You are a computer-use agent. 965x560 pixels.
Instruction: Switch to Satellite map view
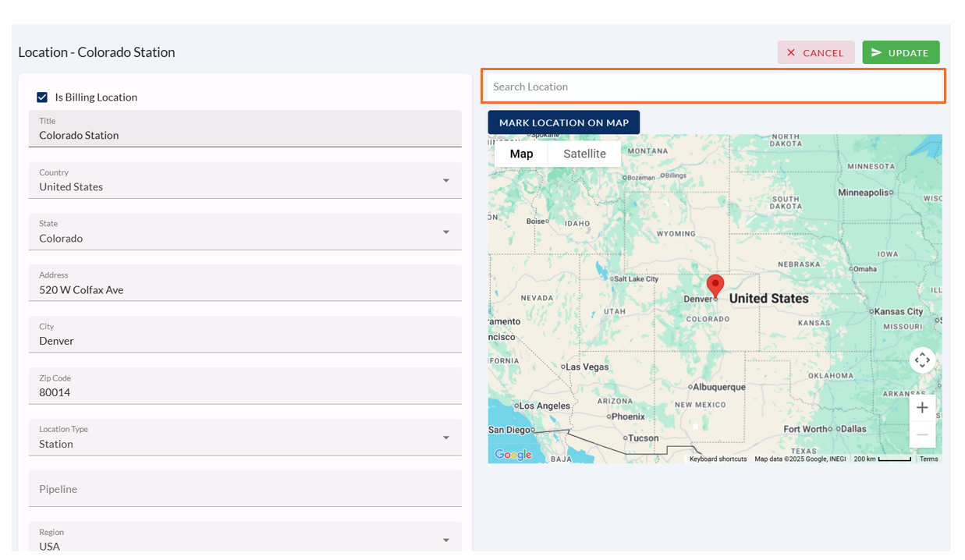coord(584,154)
